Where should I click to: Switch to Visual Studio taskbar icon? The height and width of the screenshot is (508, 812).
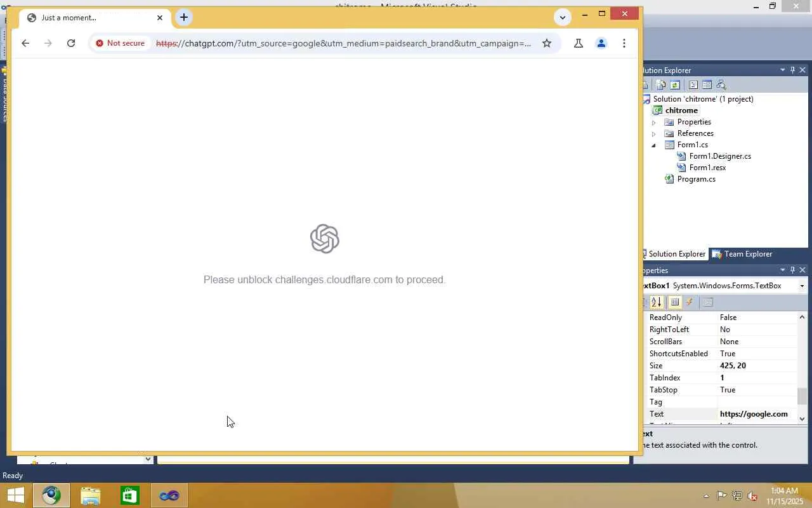[x=169, y=495]
